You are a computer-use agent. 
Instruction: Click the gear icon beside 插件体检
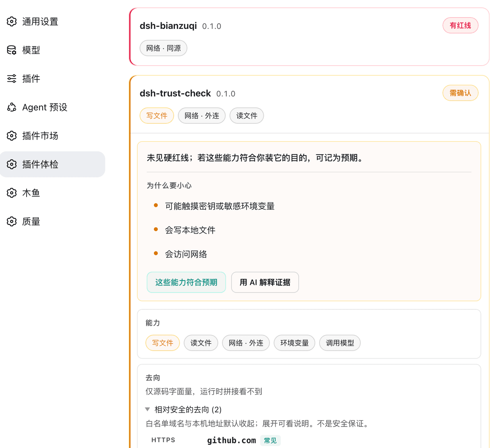(x=12, y=164)
